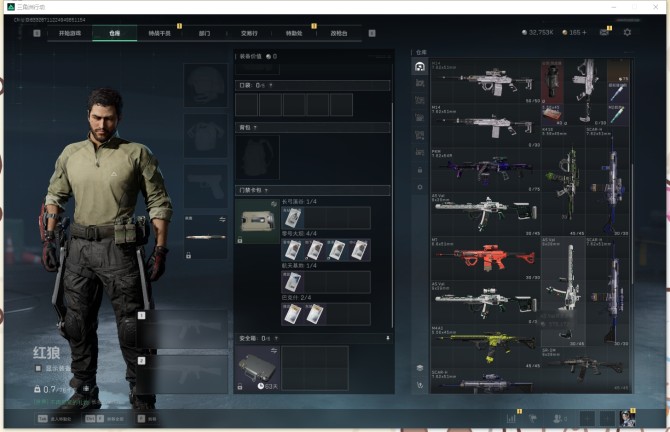Select the third storage category icon

[x=420, y=100]
